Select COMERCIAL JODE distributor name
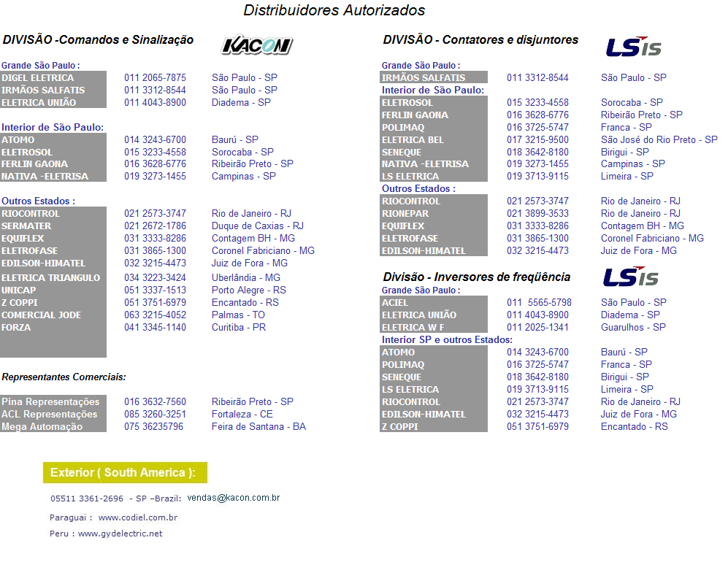 (x=42, y=315)
